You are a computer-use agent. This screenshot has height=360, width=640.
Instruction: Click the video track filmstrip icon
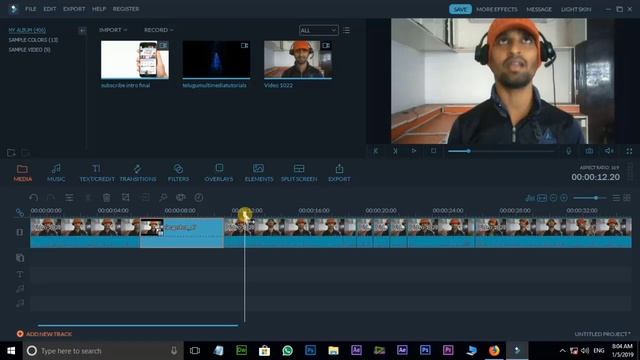click(x=20, y=232)
